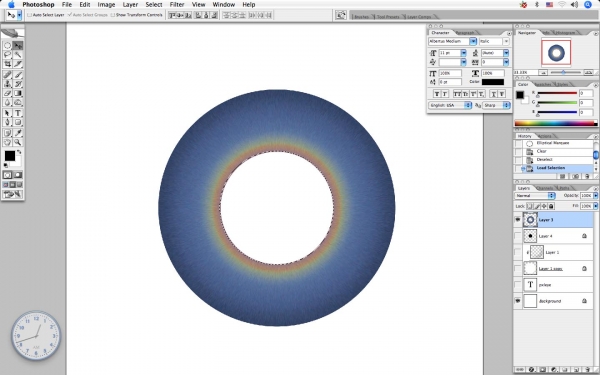Select the Gradient tool
Image resolution: width=600 pixels, height=375 pixels.
pyautogui.click(x=18, y=93)
